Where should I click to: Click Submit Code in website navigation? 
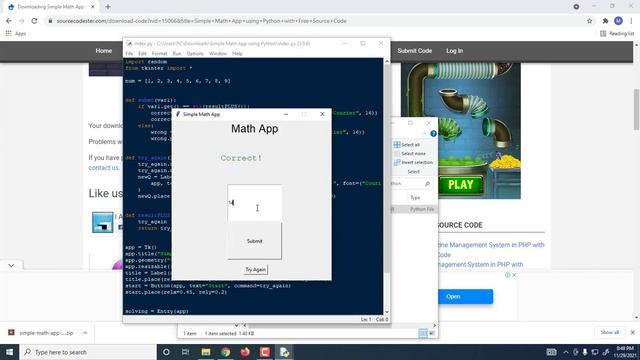[x=415, y=51]
